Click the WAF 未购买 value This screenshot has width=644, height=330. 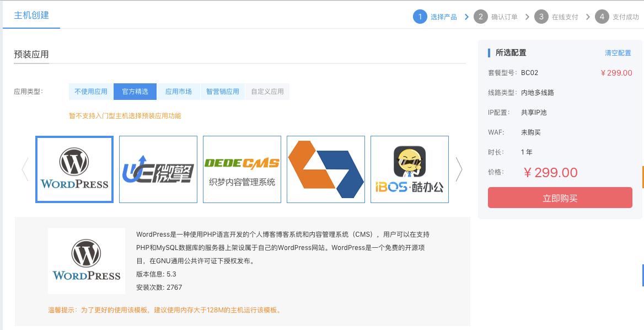(x=530, y=132)
